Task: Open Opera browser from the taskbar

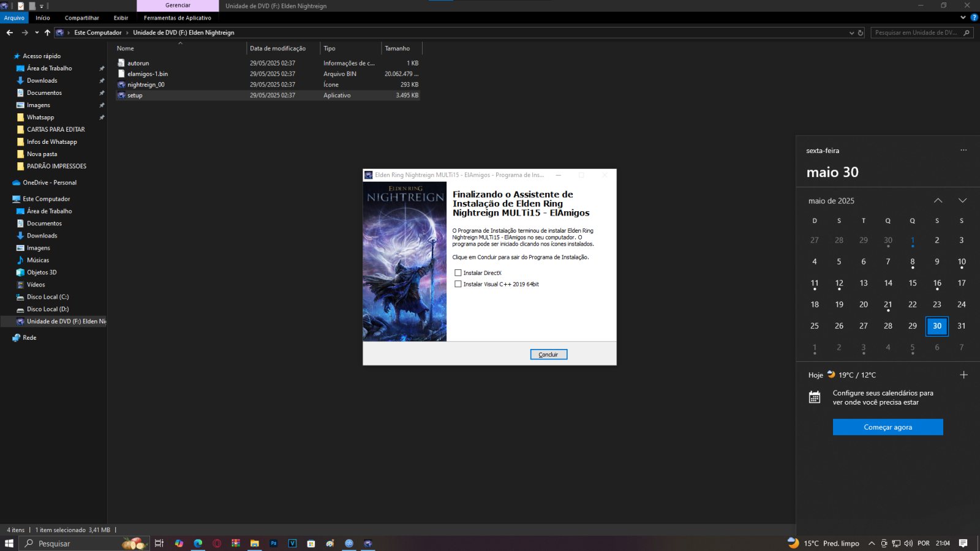Action: point(217,543)
